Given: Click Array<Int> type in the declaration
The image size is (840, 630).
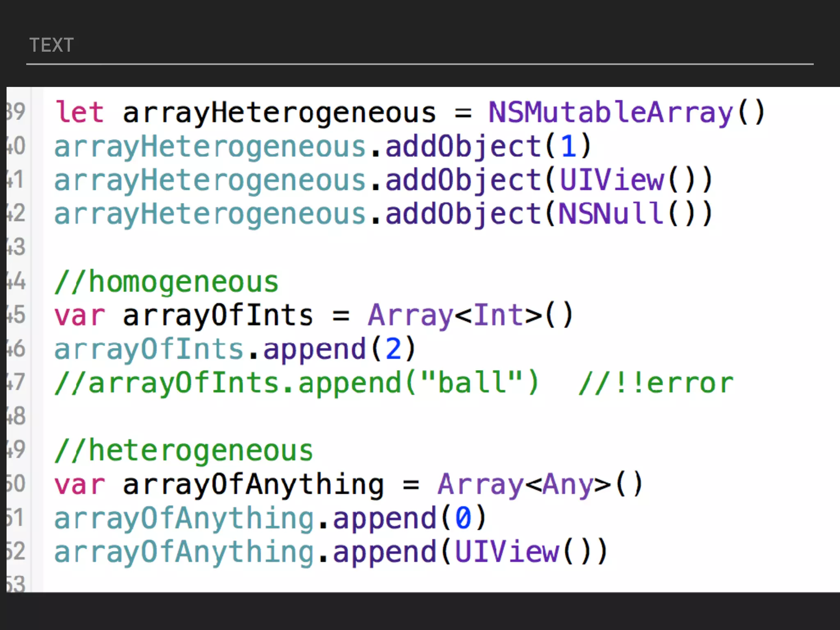Looking at the screenshot, I should click(x=455, y=316).
